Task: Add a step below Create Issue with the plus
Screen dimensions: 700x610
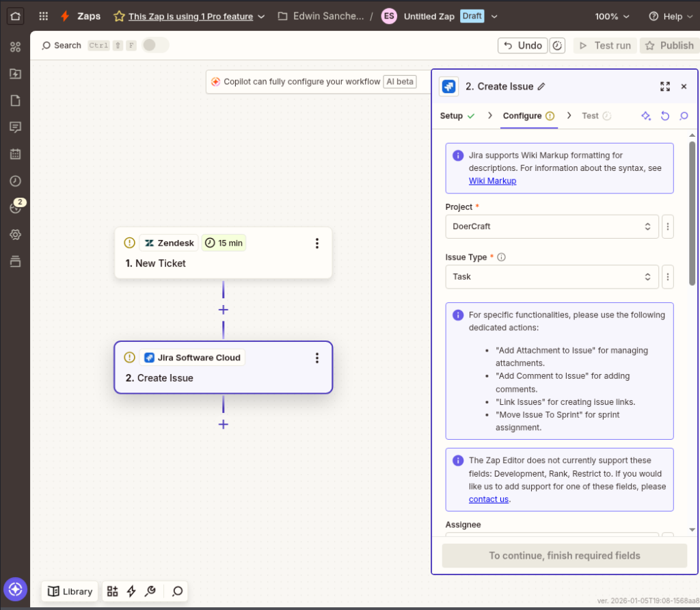Action: pyautogui.click(x=224, y=425)
